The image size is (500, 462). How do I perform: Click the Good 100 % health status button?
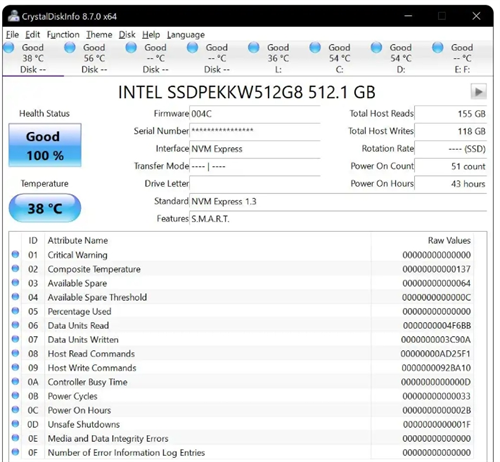click(45, 145)
